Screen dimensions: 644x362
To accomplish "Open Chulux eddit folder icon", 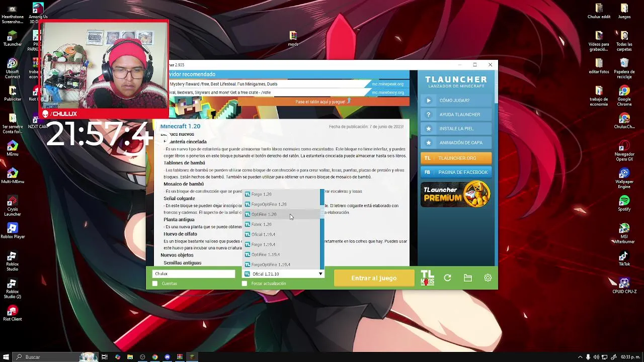I will (599, 11).
